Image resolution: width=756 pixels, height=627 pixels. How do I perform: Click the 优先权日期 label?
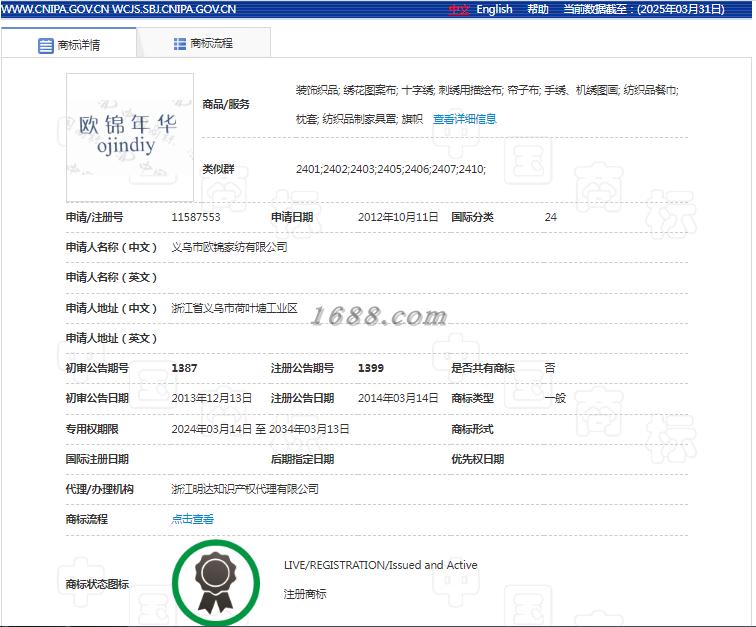(x=477, y=460)
